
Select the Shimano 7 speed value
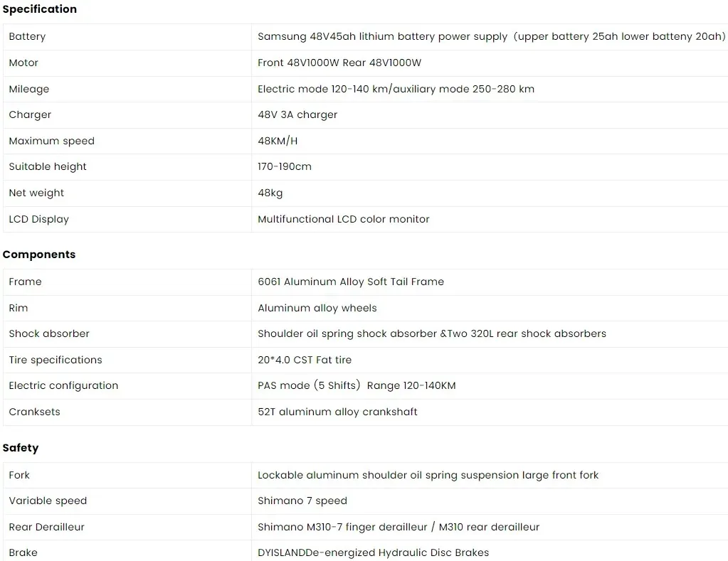pos(302,501)
